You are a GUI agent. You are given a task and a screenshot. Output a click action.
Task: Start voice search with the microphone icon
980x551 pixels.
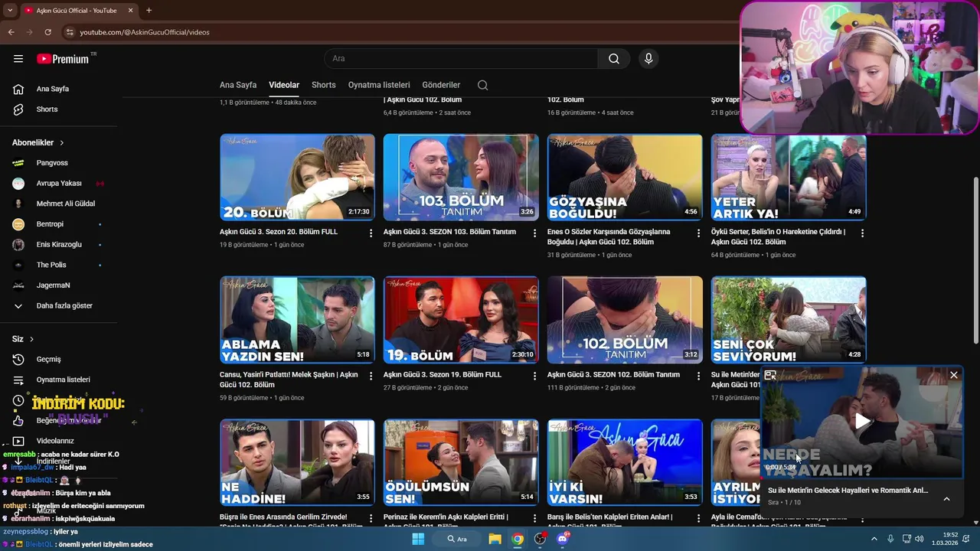[x=648, y=59]
